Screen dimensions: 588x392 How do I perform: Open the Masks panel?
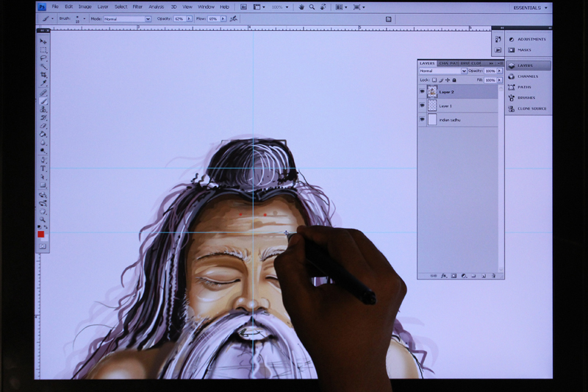point(524,50)
